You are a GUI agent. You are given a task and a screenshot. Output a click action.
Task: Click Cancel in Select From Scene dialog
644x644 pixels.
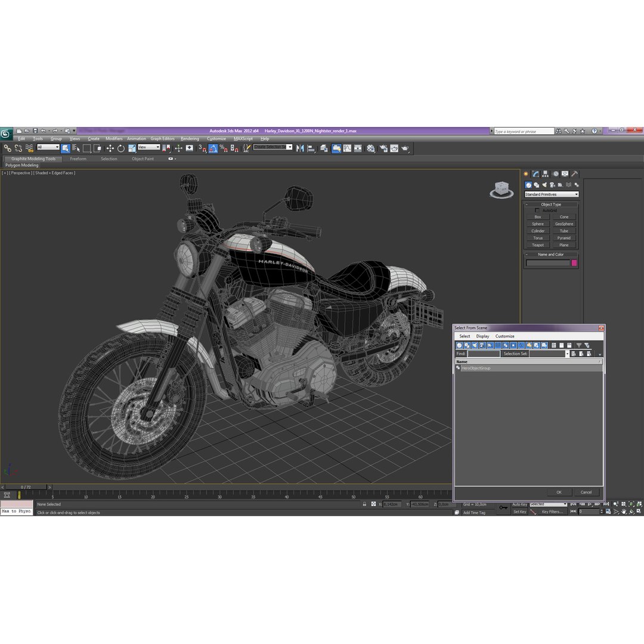tap(586, 492)
